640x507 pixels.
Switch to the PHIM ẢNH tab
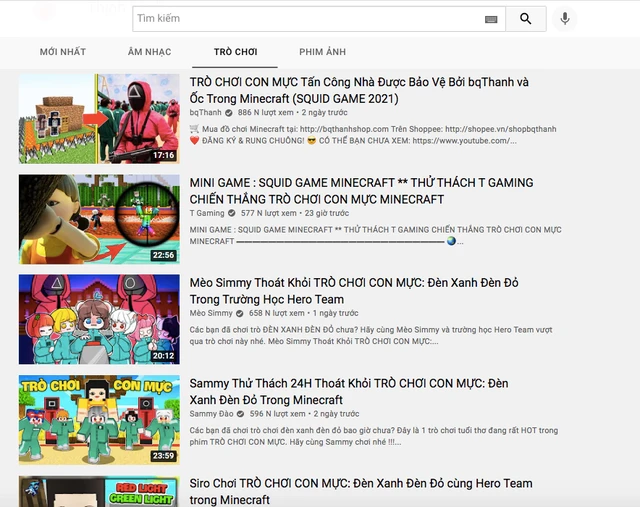322,52
